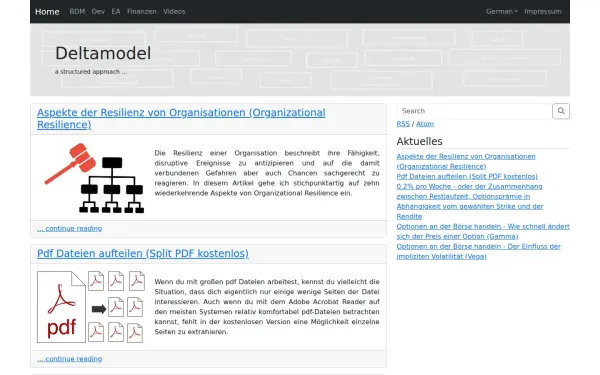The height and width of the screenshot is (375, 600).
Task: Click the Deltamodel site title
Action: [x=103, y=53]
